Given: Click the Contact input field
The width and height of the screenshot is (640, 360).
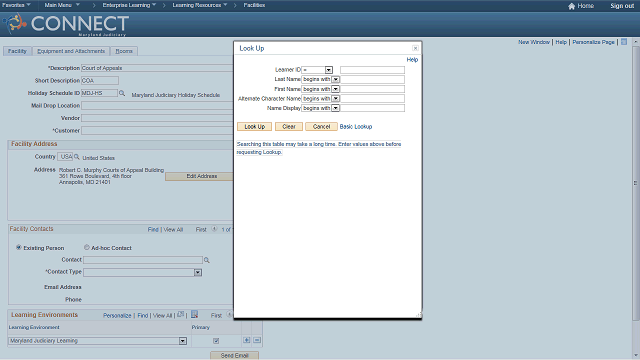Looking at the screenshot, I should pos(143,260).
